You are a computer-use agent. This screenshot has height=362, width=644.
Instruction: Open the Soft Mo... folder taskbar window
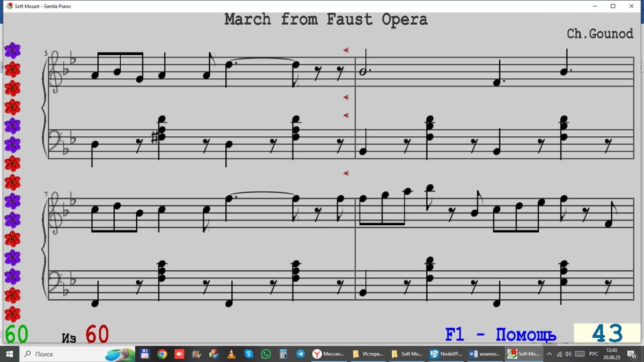click(406, 354)
